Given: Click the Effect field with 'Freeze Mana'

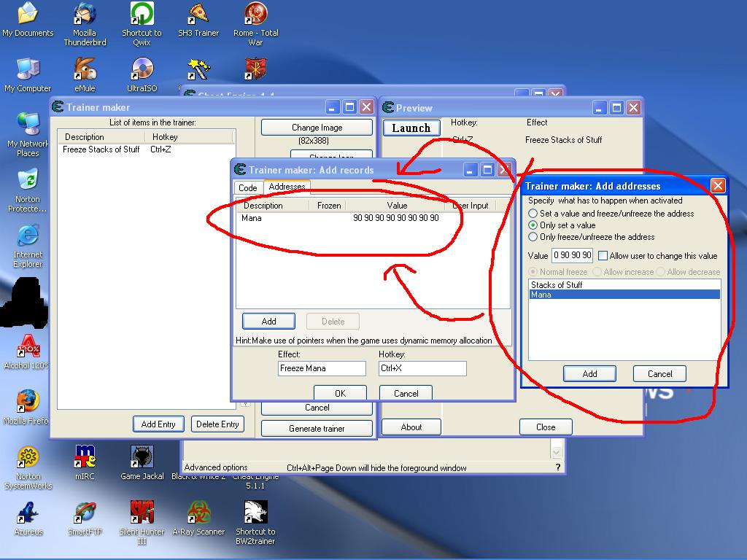Looking at the screenshot, I should tap(321, 368).
